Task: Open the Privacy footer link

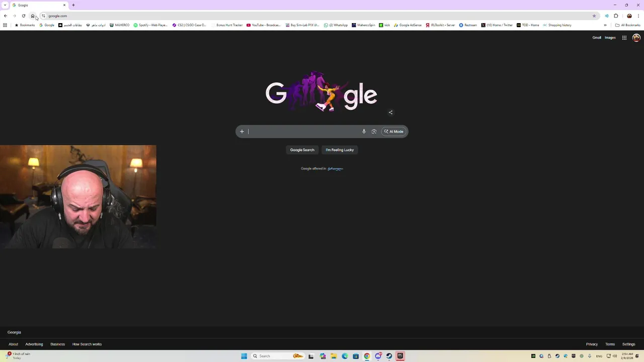Action: pos(592,344)
